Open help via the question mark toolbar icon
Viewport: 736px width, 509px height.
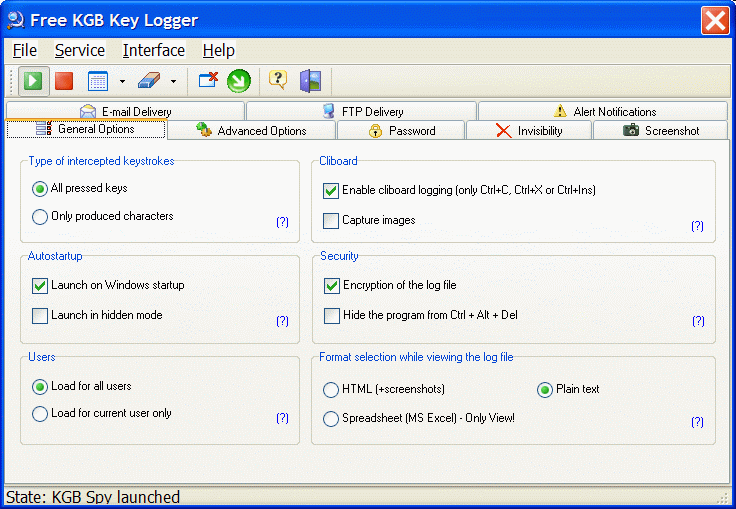pos(278,80)
